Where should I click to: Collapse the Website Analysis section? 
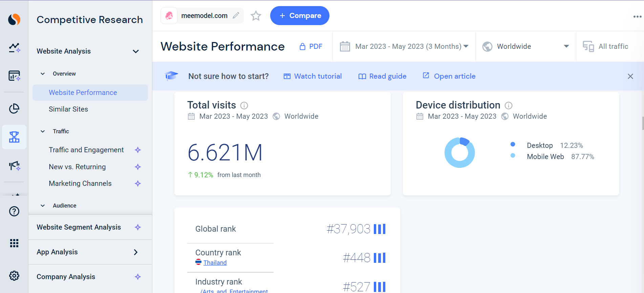click(x=136, y=52)
